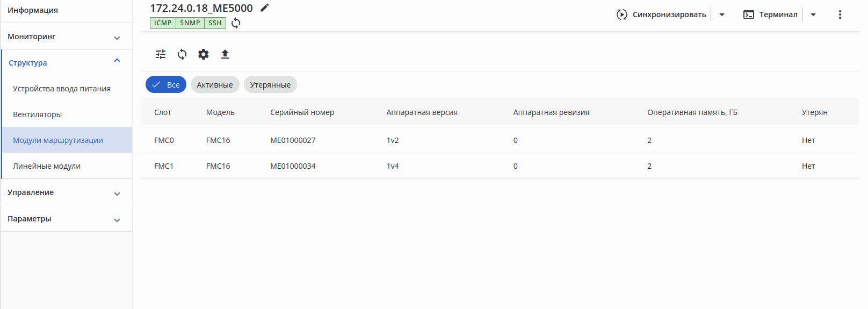This screenshot has width=868, height=309.
Task: Toggle the Активные filter chip
Action: (x=215, y=85)
